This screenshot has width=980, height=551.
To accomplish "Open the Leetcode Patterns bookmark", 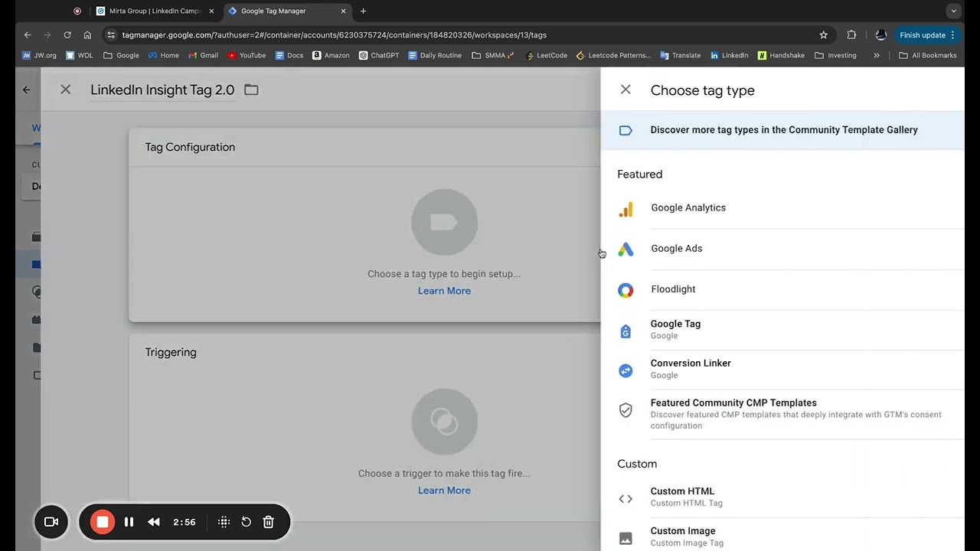I will point(613,56).
